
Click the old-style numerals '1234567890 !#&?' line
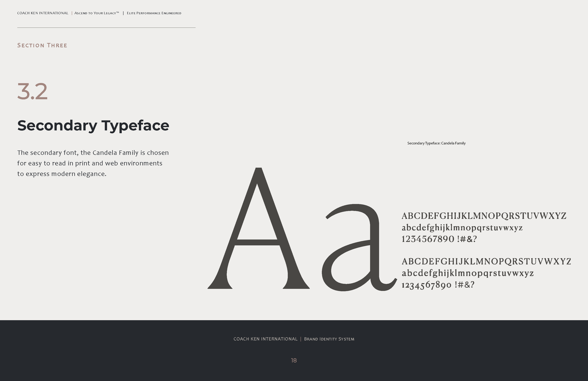[438, 285]
